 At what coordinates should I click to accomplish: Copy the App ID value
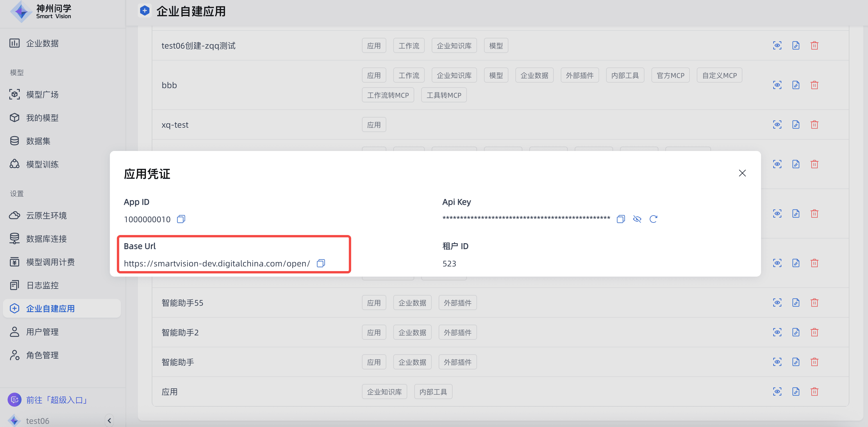[181, 219]
